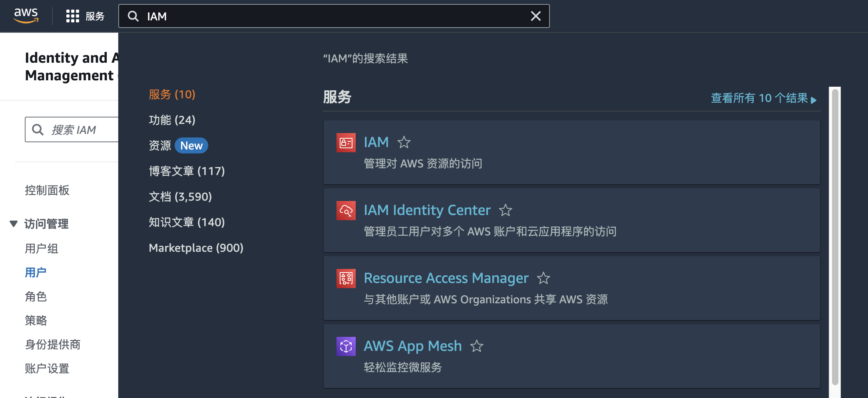Click the sidebar 搜索 IAM magnifier icon
This screenshot has height=398, width=868.
[x=38, y=129]
